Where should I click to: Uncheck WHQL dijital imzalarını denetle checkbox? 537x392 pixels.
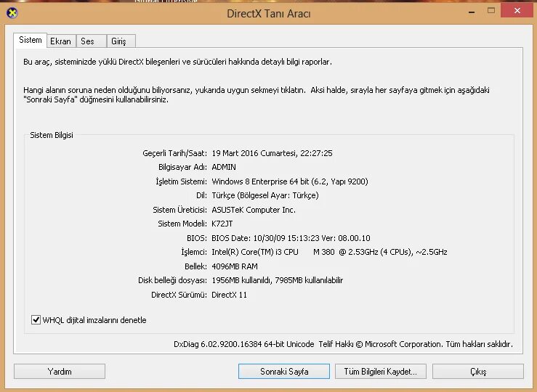point(36,320)
